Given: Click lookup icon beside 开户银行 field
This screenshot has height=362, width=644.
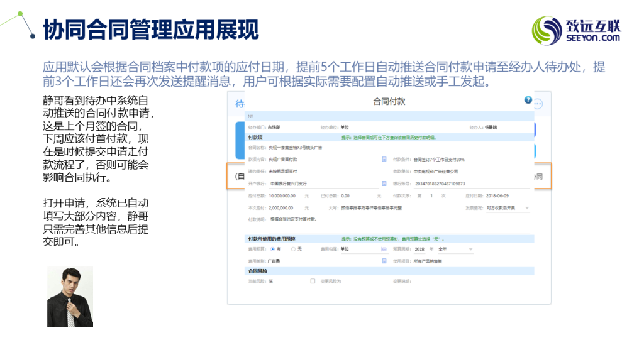Looking at the screenshot, I should click(384, 184).
